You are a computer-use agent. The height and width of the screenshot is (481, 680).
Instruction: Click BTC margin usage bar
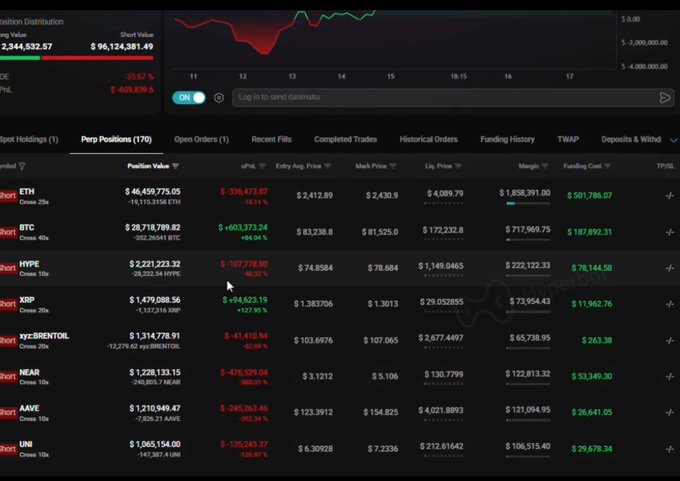click(x=528, y=239)
